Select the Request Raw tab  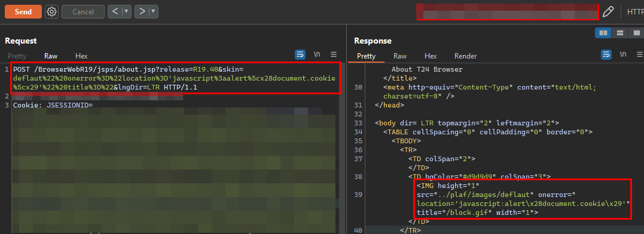51,56
